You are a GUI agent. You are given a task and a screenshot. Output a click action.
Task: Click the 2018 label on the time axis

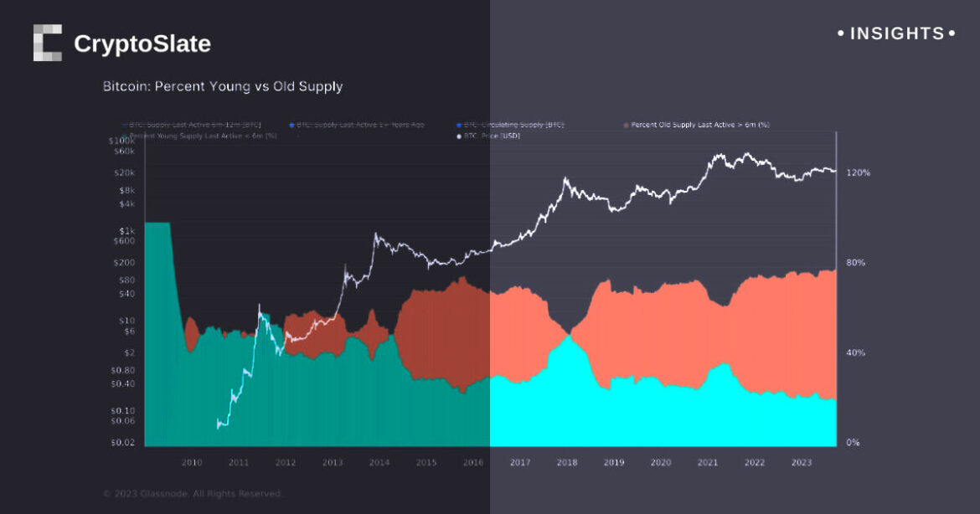click(x=567, y=462)
